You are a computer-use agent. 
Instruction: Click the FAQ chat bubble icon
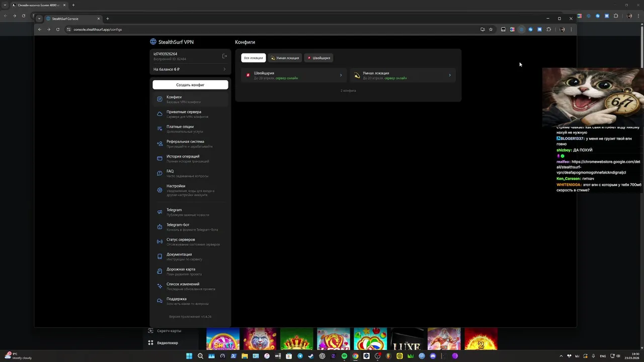coord(159,173)
